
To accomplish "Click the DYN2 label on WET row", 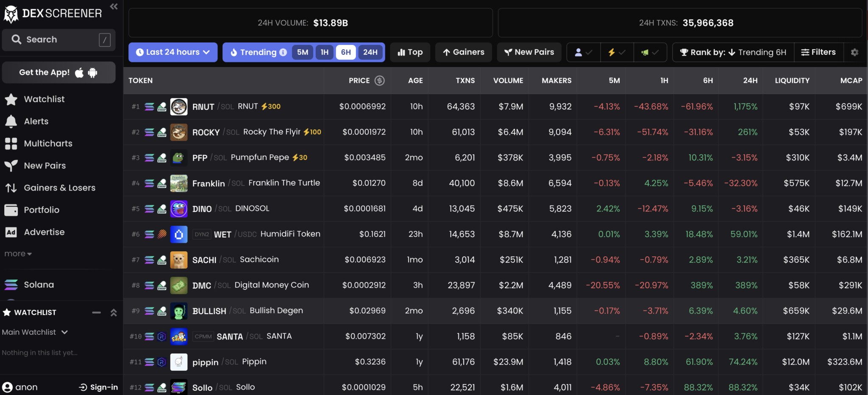I will (x=202, y=234).
